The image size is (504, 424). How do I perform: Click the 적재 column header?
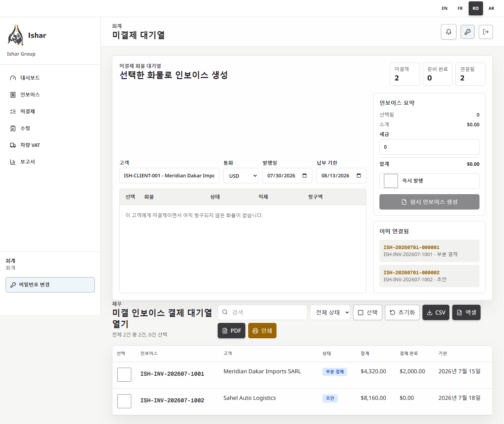click(x=263, y=197)
